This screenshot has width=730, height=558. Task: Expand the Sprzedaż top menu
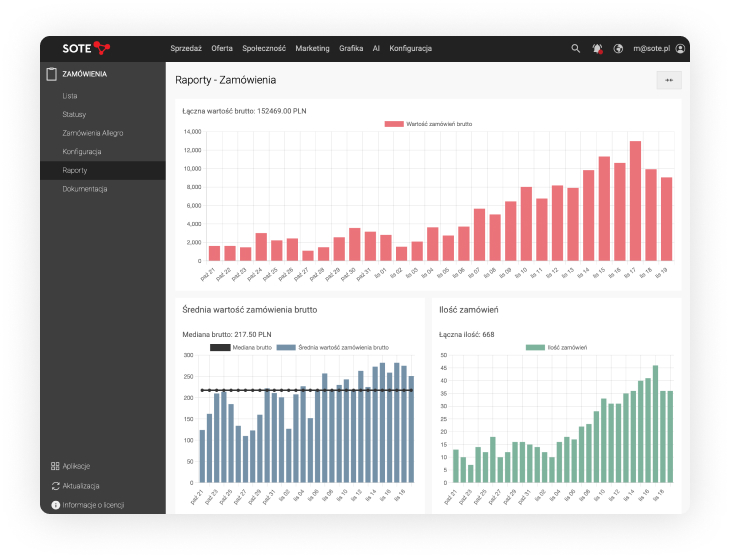click(x=186, y=48)
